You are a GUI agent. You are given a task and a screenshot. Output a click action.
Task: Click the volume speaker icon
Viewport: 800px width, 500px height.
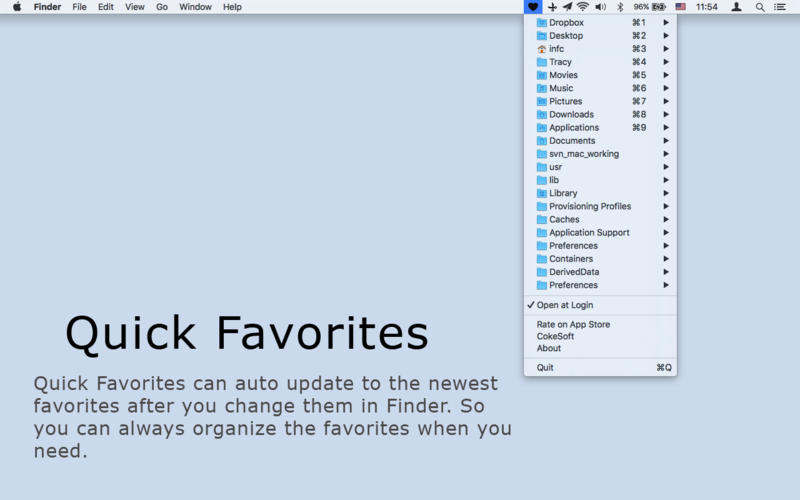coord(600,7)
